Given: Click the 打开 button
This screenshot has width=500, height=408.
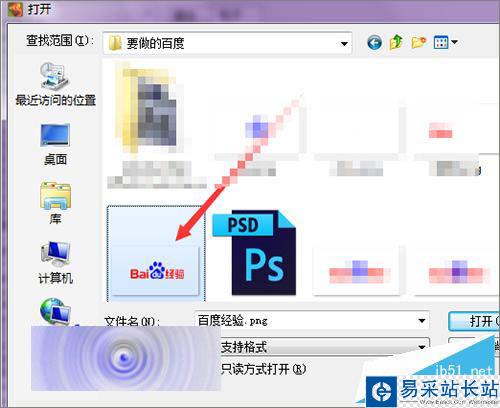Looking at the screenshot, I should pos(474,321).
